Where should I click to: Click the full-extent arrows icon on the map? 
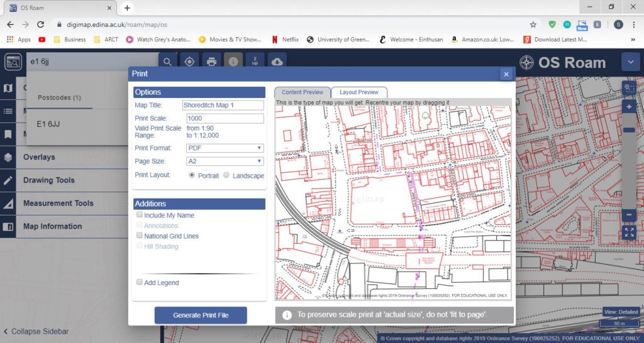(x=629, y=232)
